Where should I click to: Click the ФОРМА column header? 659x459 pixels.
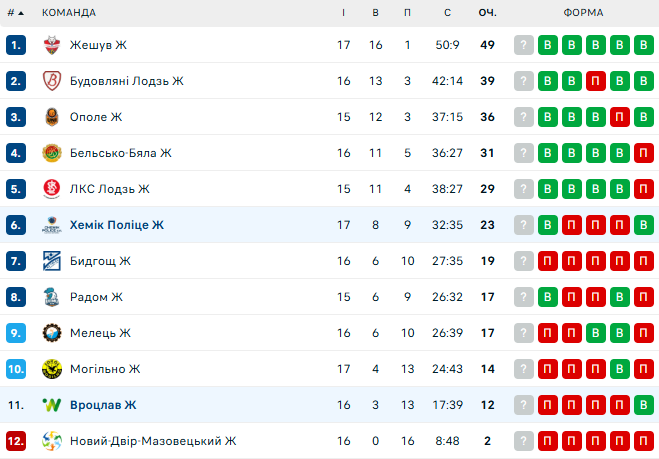click(582, 13)
